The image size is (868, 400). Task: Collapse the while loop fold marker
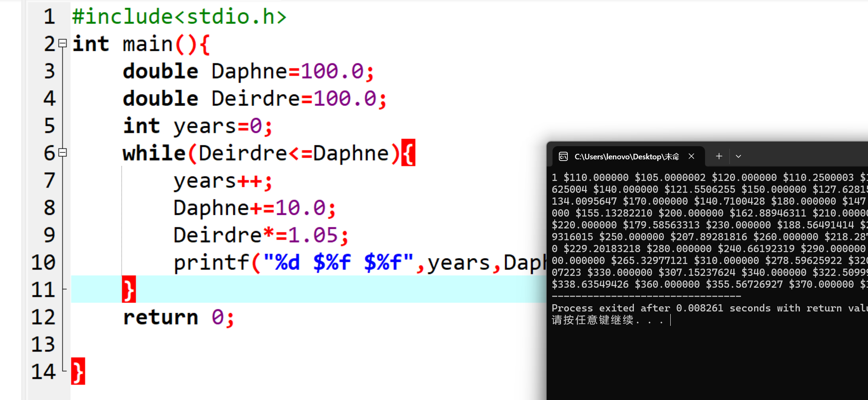click(x=63, y=153)
